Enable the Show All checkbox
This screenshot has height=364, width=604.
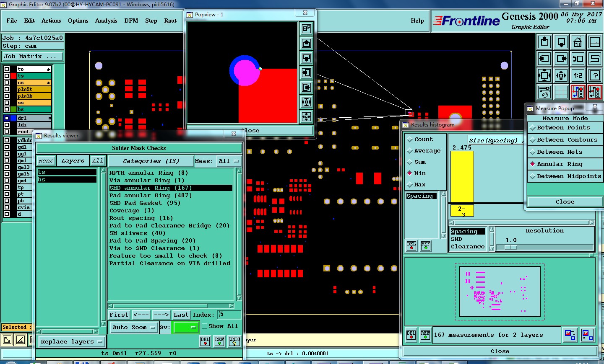click(205, 326)
